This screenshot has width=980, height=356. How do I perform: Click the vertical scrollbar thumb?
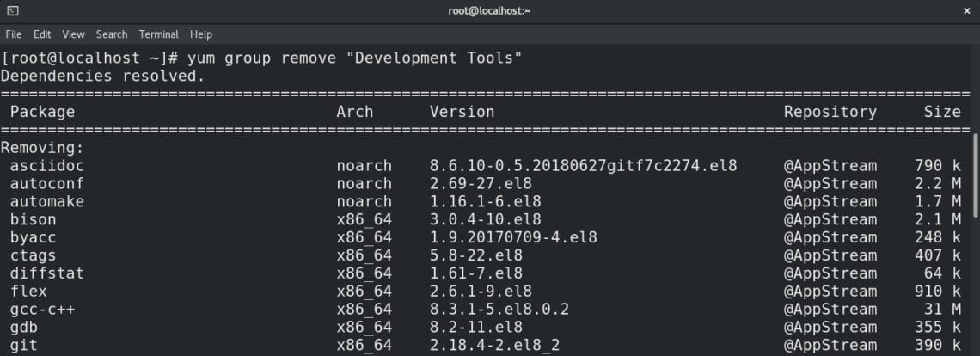click(976, 175)
